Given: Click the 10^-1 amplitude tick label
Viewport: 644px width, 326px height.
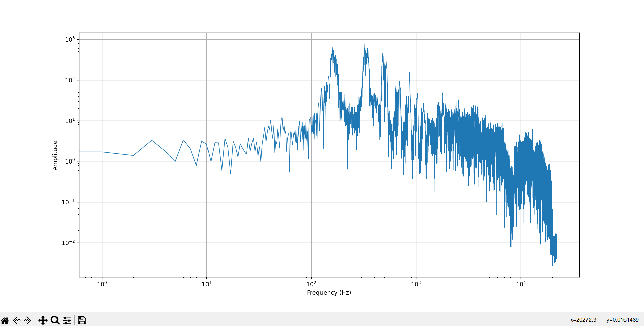Looking at the screenshot, I should [x=68, y=202].
